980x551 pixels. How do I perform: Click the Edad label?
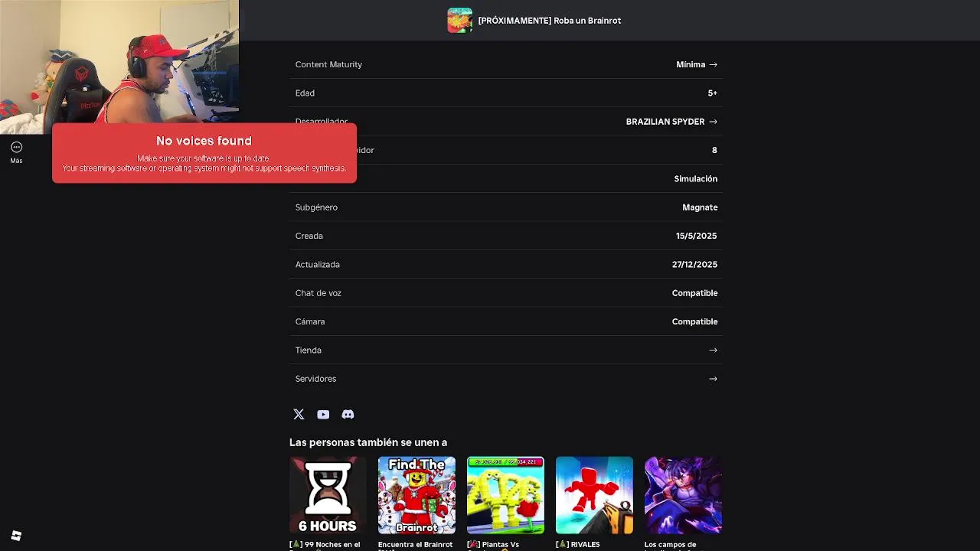tap(305, 93)
